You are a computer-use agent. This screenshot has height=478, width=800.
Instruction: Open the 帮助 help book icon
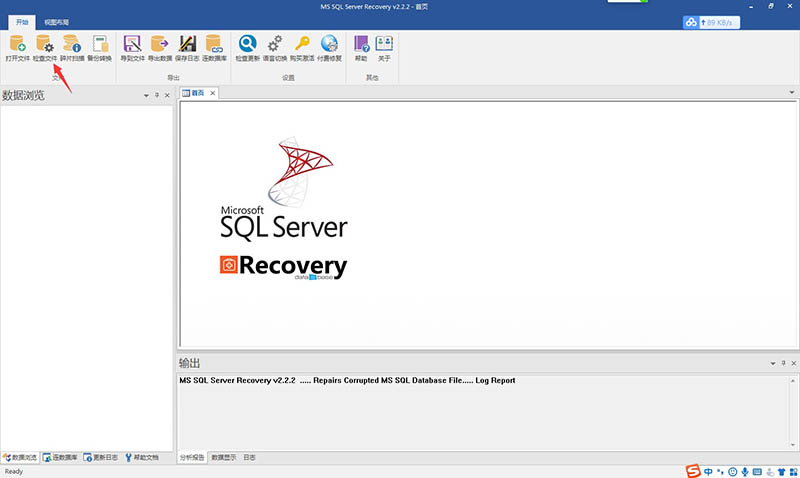[361, 48]
